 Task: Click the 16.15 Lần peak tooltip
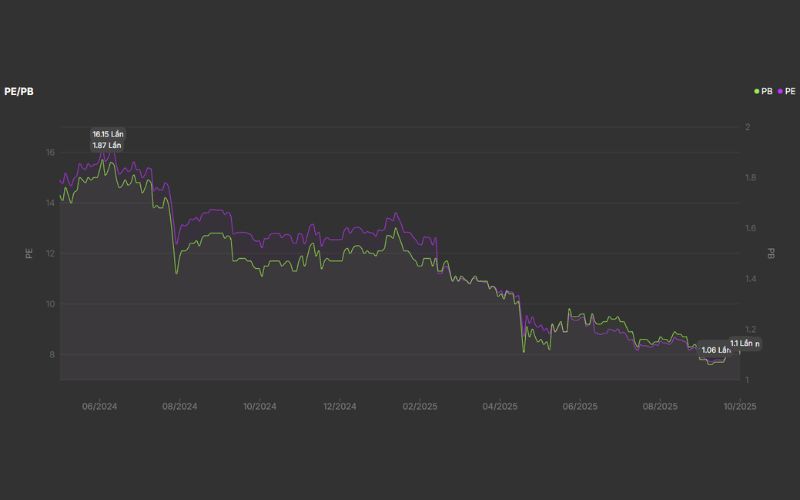pos(108,134)
